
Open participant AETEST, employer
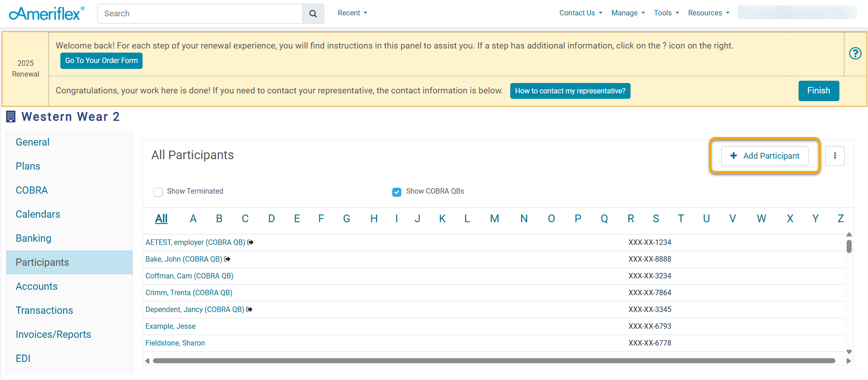tap(195, 243)
